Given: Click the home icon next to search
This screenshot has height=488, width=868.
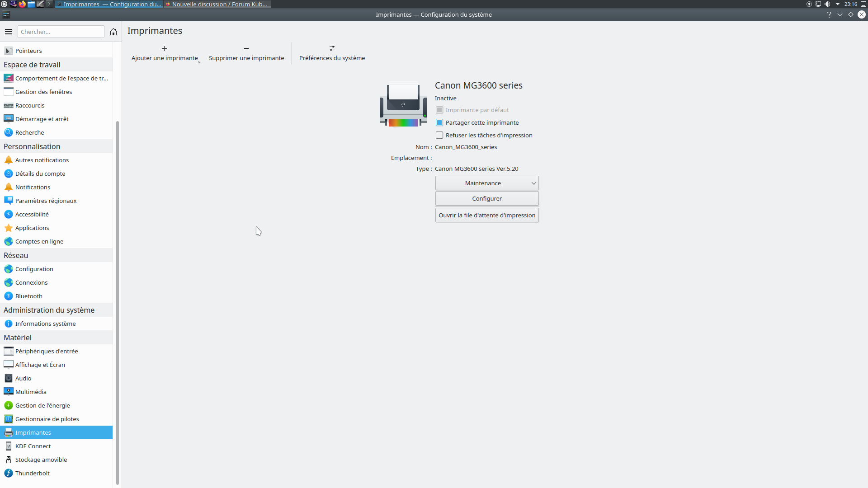Looking at the screenshot, I should [x=113, y=32].
